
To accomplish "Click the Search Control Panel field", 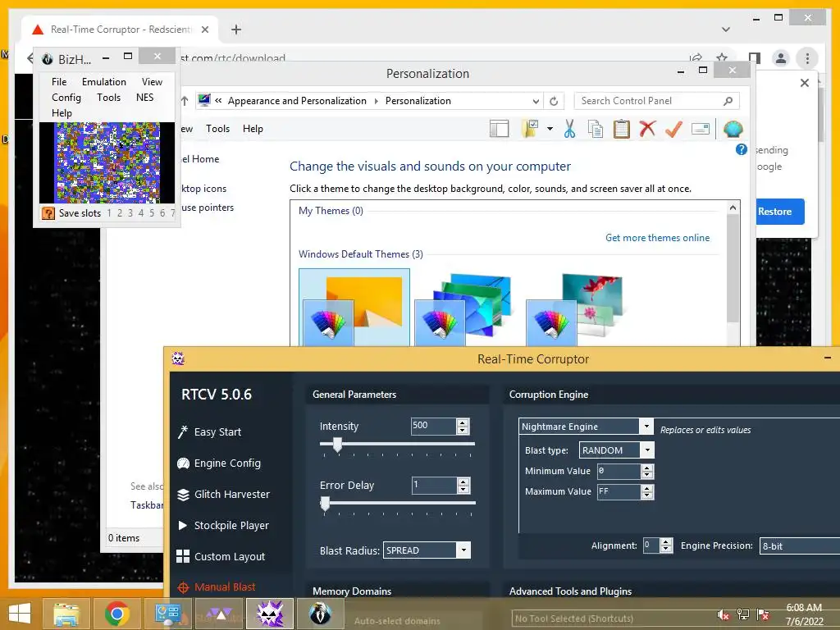I will (657, 101).
